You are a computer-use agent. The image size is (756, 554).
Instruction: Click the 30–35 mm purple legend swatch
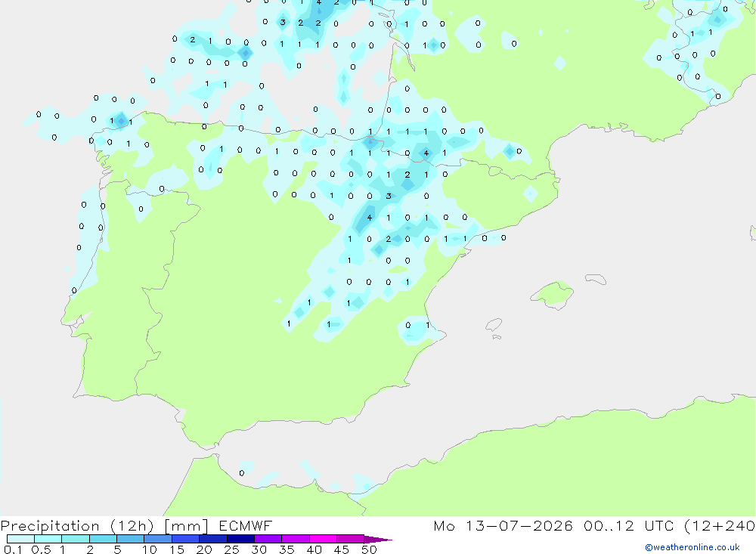pyautogui.click(x=268, y=539)
